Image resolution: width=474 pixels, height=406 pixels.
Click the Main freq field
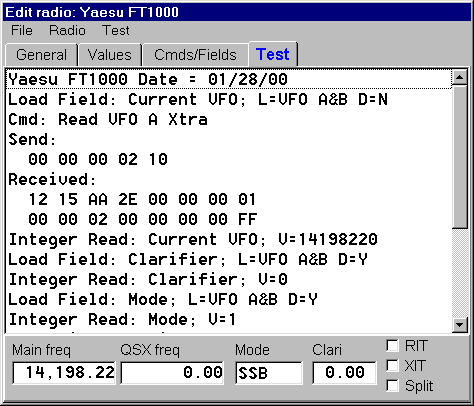(64, 373)
